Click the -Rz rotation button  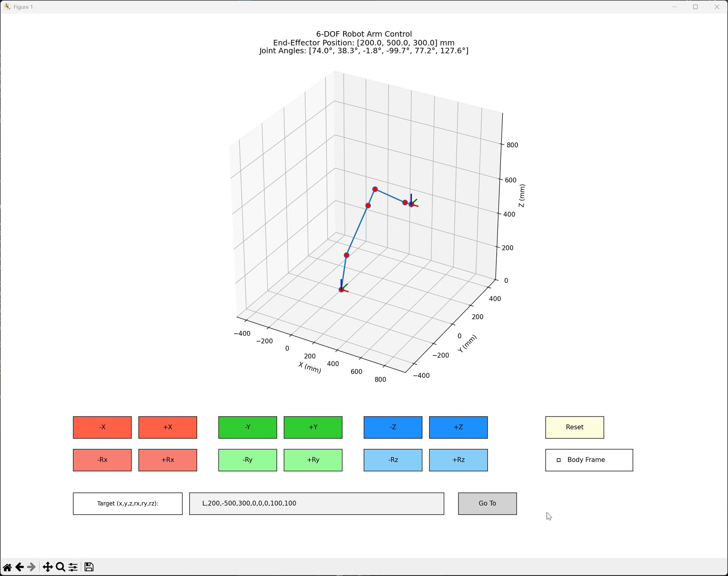[x=393, y=460]
